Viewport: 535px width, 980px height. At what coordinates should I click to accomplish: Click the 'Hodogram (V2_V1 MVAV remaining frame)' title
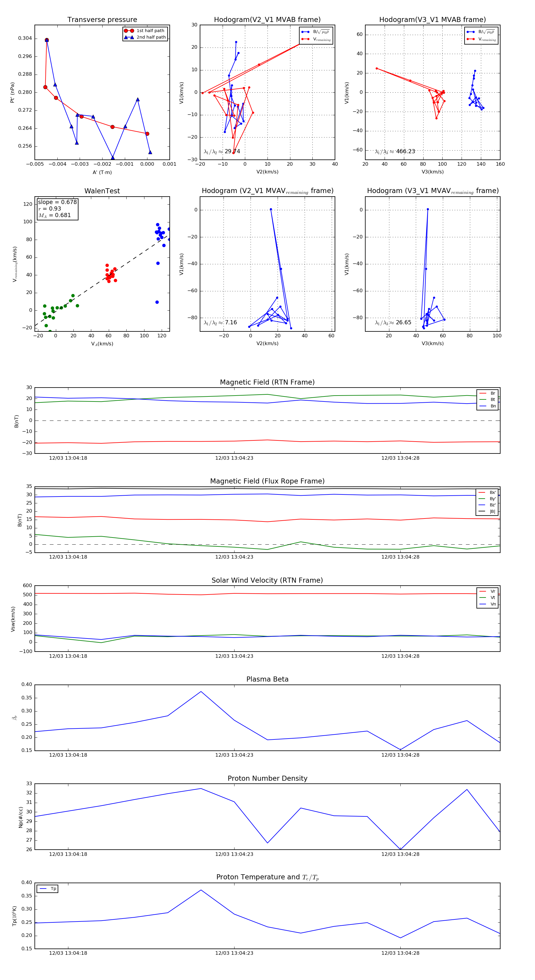pyautogui.click(x=267, y=191)
